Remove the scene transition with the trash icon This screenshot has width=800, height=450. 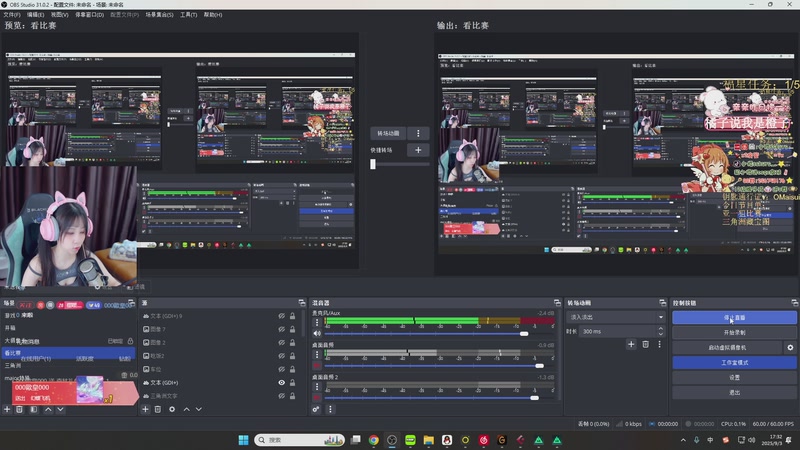(x=645, y=344)
